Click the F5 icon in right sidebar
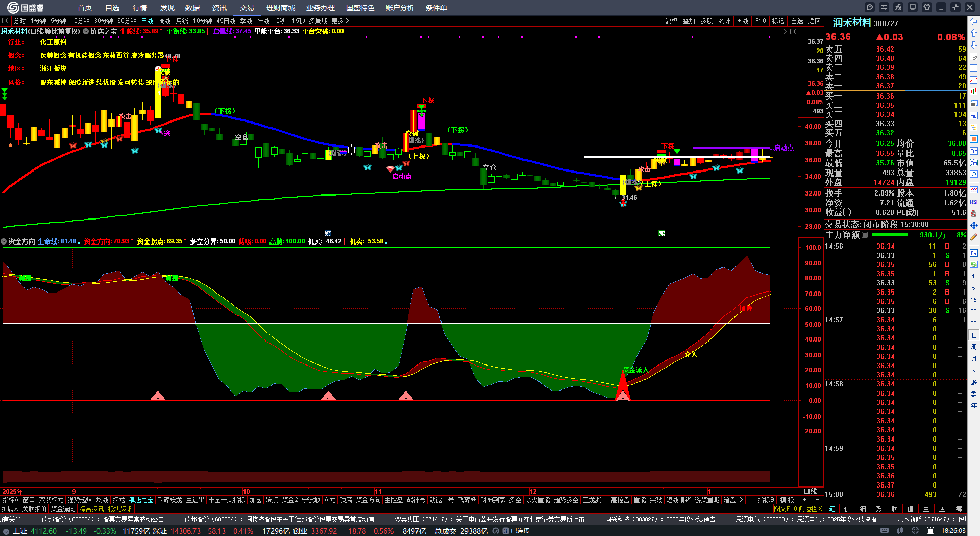 point(974,253)
